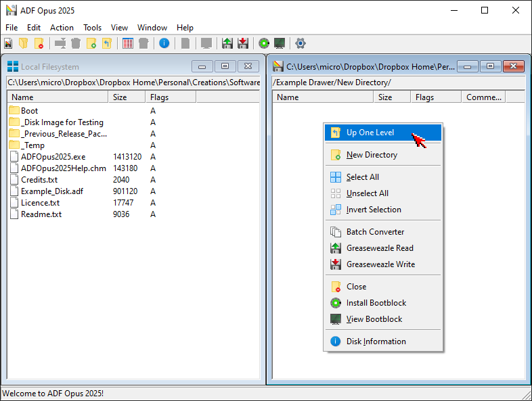This screenshot has width=532, height=401.
Task: Click the New disk image toolbar icon
Action: pyautogui.click(x=8, y=43)
